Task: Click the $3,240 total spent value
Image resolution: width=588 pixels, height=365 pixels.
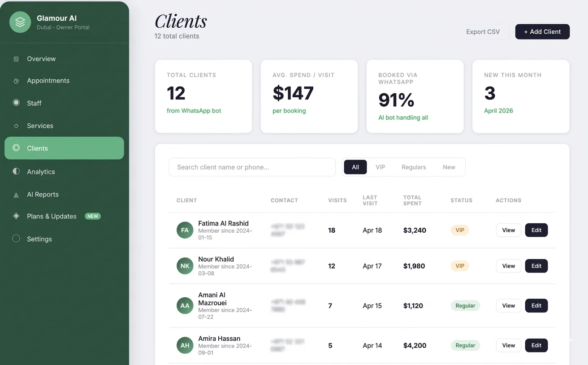Action: coord(415,230)
